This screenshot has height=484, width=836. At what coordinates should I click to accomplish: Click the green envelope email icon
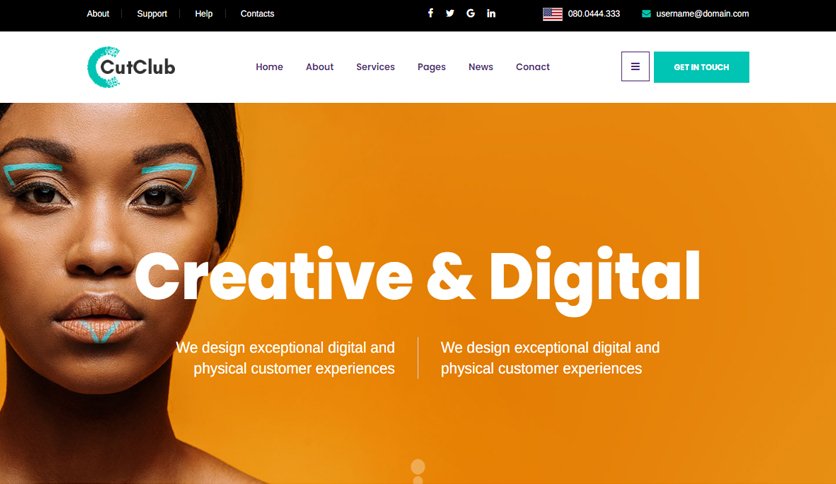point(646,14)
